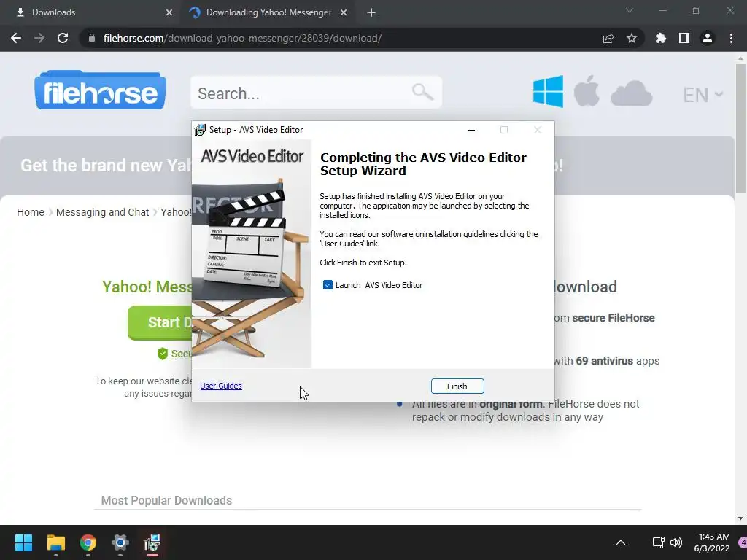The width and height of the screenshot is (747, 560).
Task: Select the Windows platform icon
Action: click(548, 91)
